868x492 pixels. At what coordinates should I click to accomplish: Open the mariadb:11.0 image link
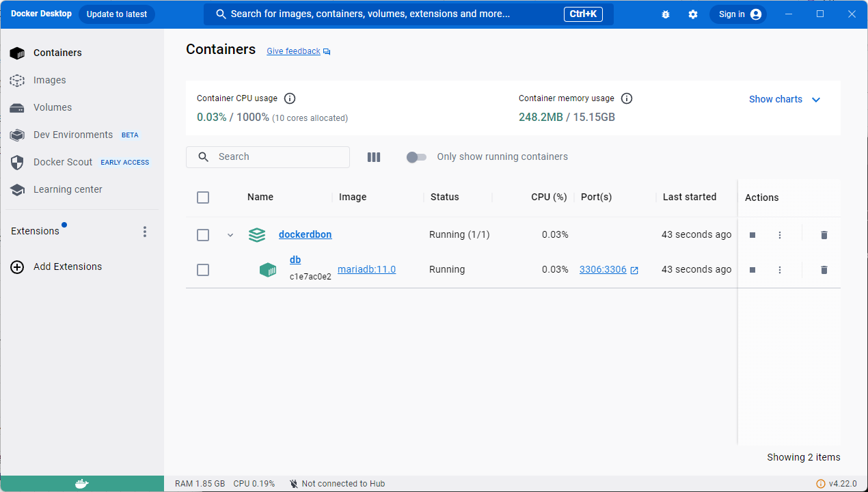coord(367,269)
